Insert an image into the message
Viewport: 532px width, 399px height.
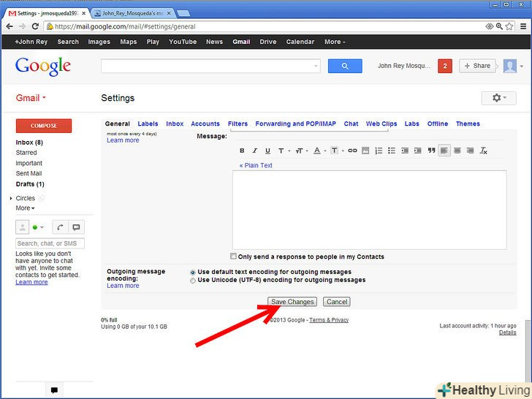tap(365, 151)
